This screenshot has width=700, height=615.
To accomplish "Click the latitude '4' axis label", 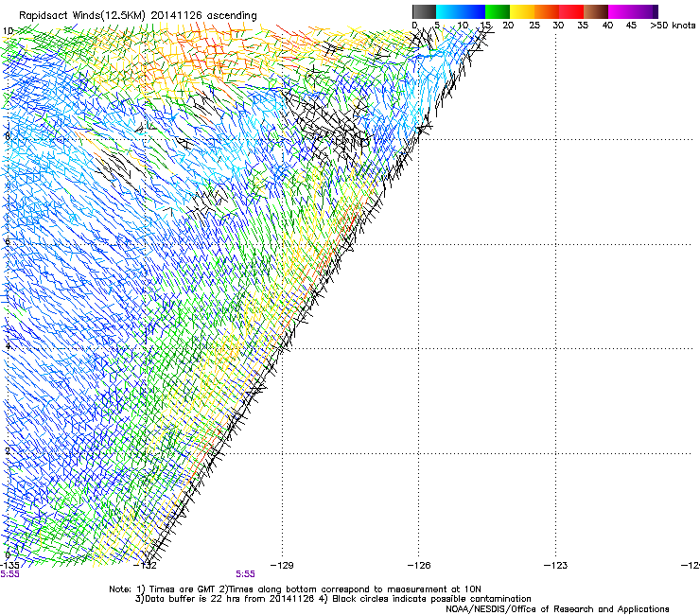I will tap(8, 345).
